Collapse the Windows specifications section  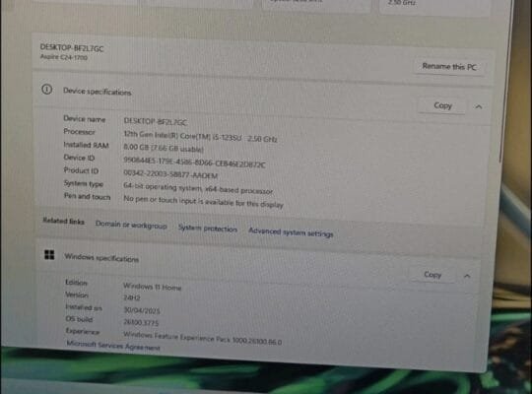tap(467, 276)
